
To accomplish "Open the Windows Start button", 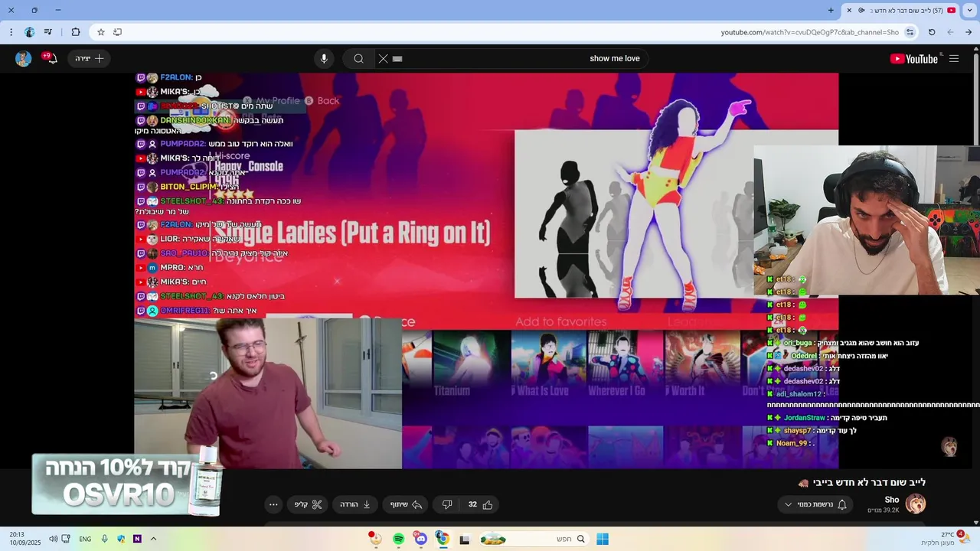I will 603,539.
